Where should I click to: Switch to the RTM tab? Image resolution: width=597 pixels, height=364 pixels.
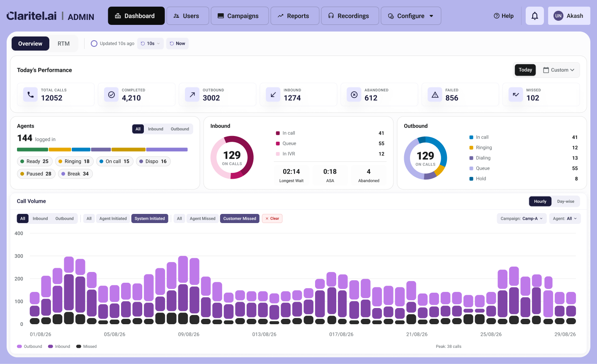coord(63,44)
